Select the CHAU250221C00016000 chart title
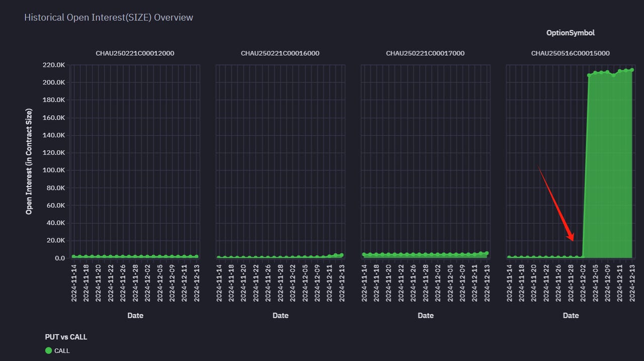Image resolution: width=644 pixels, height=361 pixels. [280, 53]
